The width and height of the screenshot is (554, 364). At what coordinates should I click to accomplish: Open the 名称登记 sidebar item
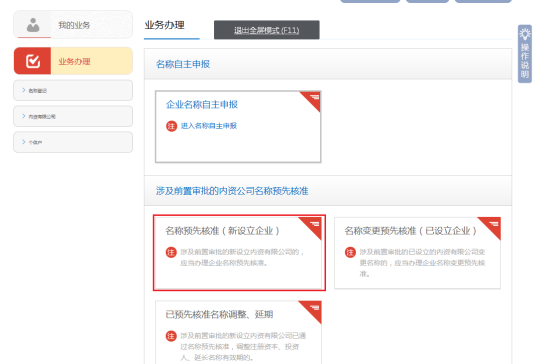[73, 90]
